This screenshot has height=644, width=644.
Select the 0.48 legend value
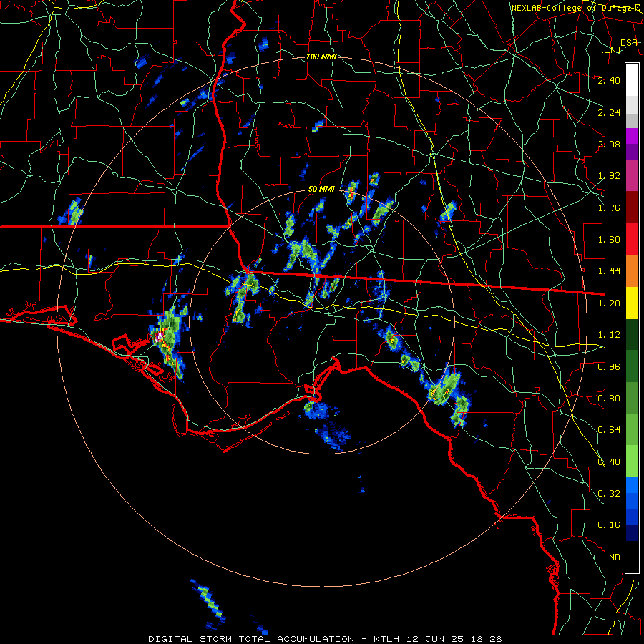click(x=609, y=462)
